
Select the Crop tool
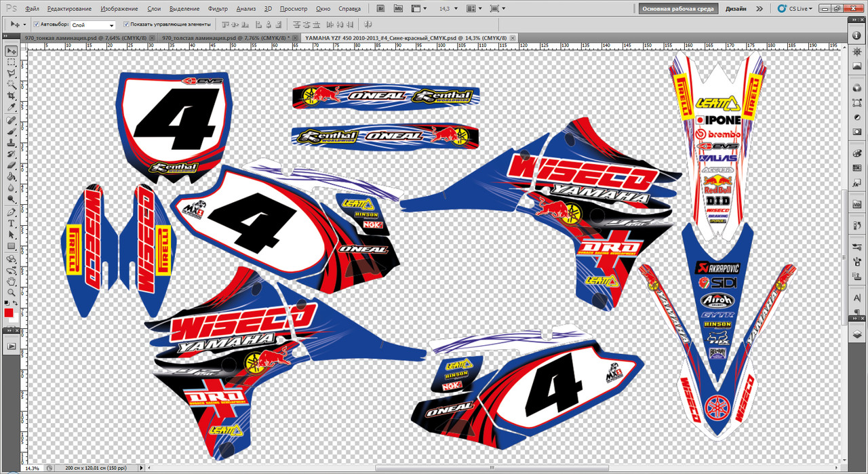tap(12, 96)
